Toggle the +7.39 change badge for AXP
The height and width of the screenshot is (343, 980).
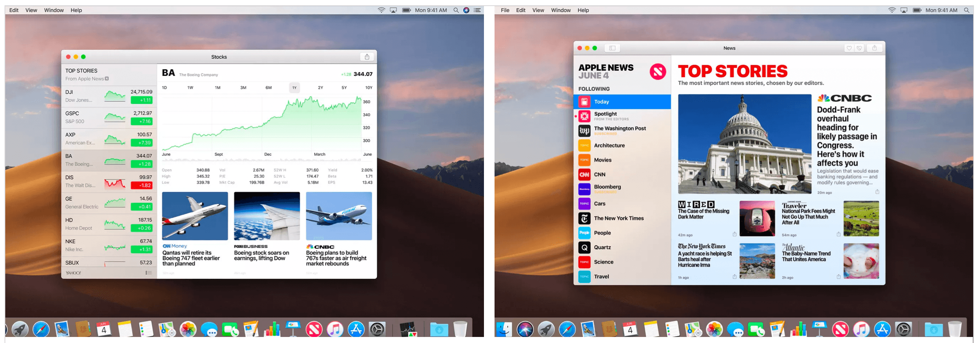click(x=141, y=142)
